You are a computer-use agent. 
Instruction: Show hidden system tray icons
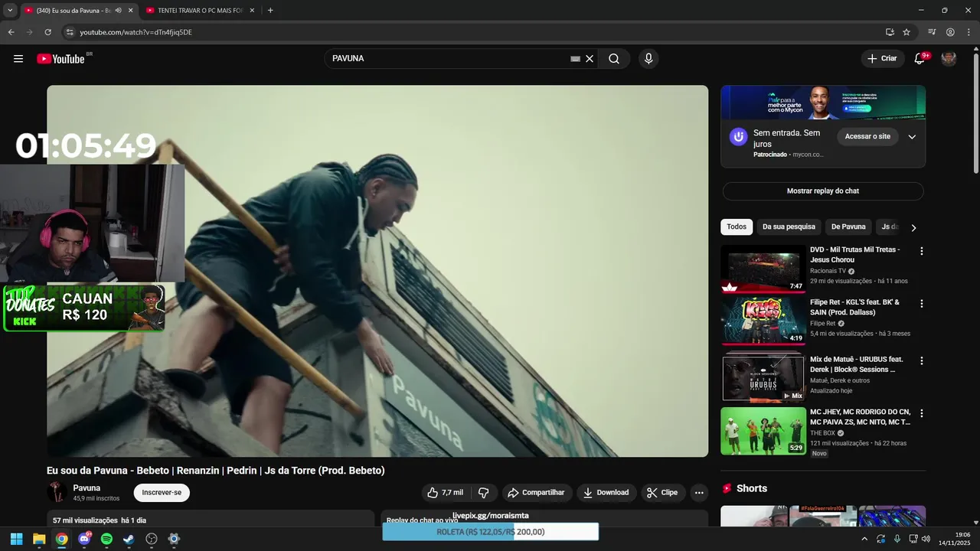(864, 539)
